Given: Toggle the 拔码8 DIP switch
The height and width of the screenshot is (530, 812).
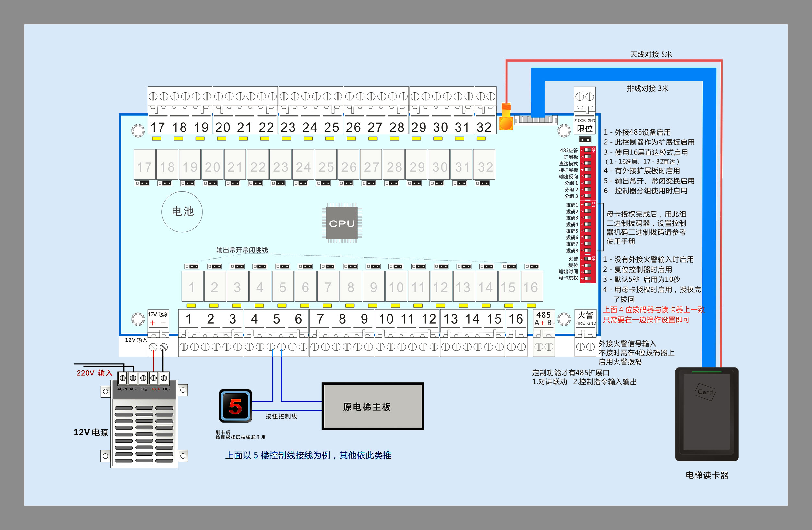Looking at the screenshot, I should (588, 250).
